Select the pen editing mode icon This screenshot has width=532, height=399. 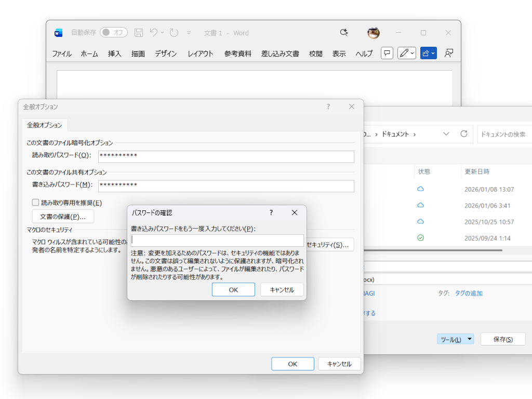(404, 52)
